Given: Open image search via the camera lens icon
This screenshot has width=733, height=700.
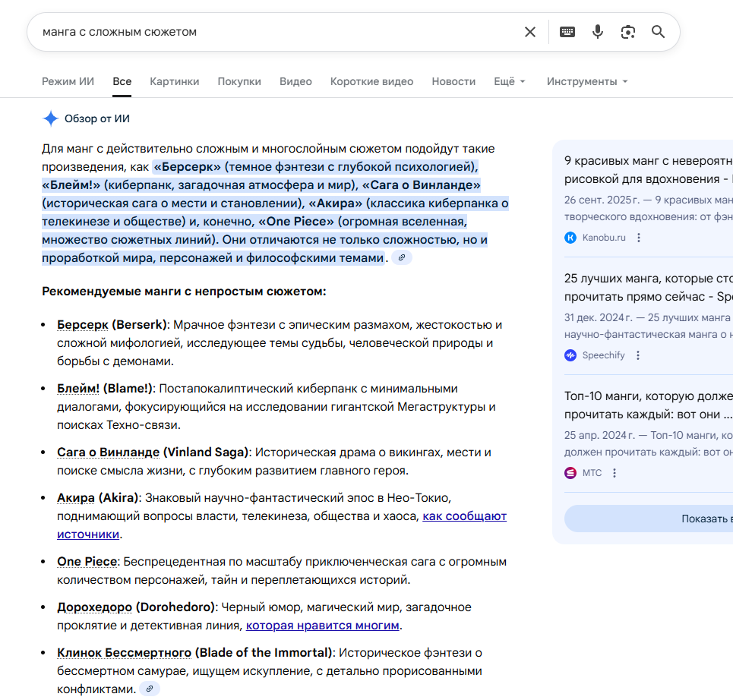Looking at the screenshot, I should coord(628,32).
